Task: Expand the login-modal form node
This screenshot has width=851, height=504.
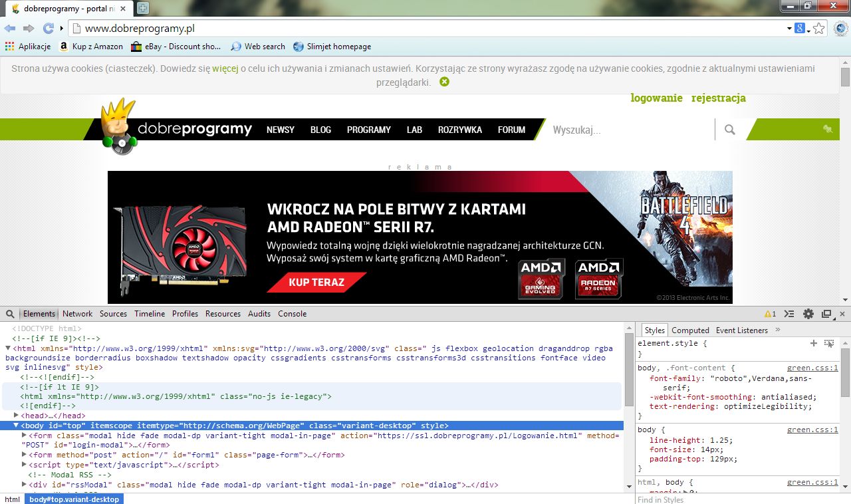Action: (24, 436)
